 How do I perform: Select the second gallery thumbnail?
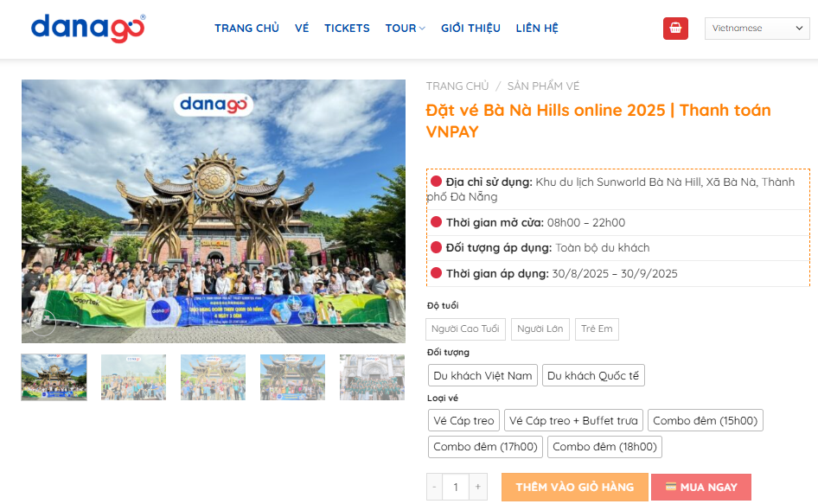pyautogui.click(x=133, y=377)
